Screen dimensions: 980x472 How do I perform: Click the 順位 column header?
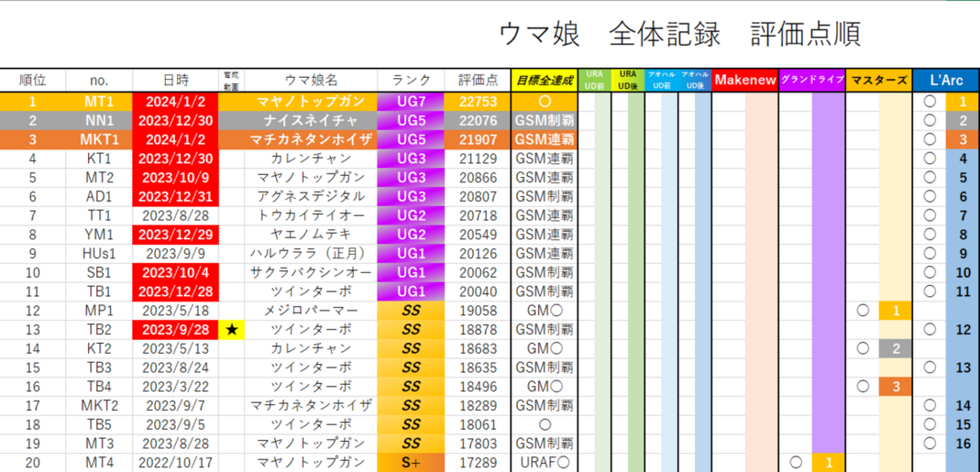(x=33, y=81)
